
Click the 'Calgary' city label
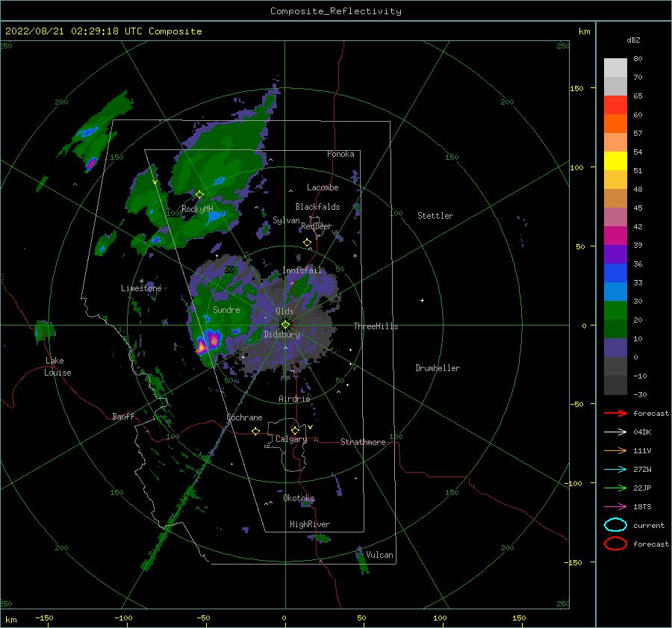click(x=291, y=439)
